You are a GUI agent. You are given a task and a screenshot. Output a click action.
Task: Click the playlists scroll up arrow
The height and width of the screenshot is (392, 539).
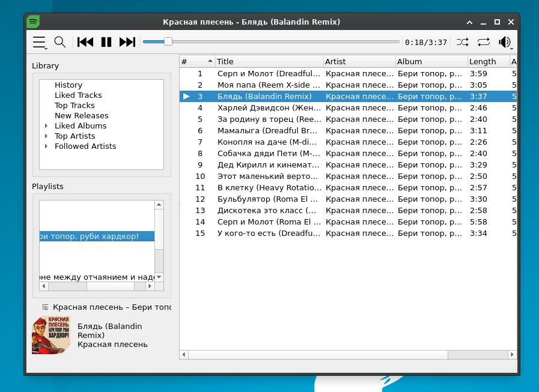[159, 205]
